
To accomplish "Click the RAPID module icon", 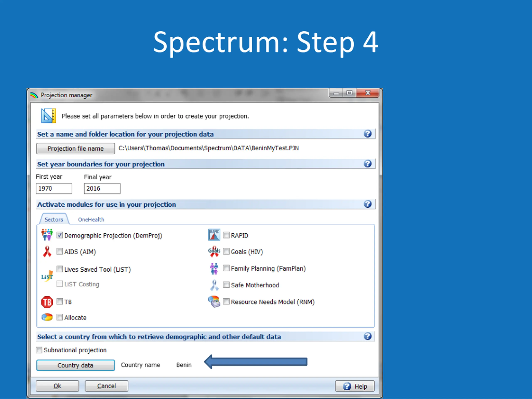I will [x=214, y=235].
